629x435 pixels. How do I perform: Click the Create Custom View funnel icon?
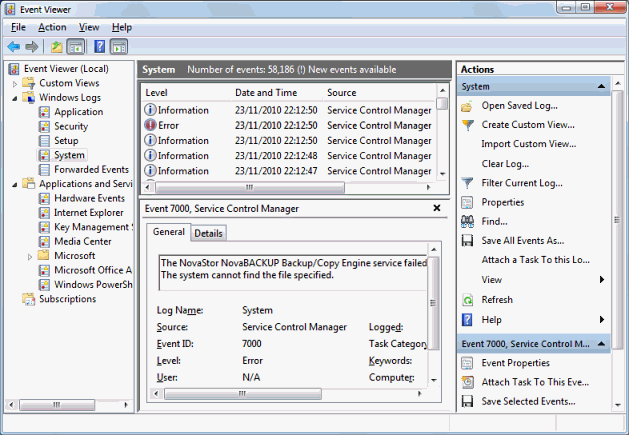467,125
